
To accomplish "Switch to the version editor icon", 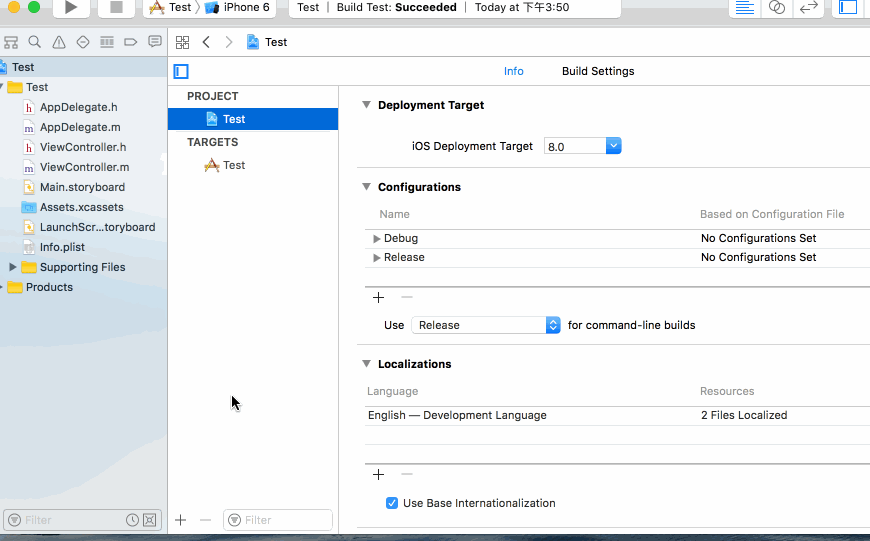I will (x=809, y=7).
